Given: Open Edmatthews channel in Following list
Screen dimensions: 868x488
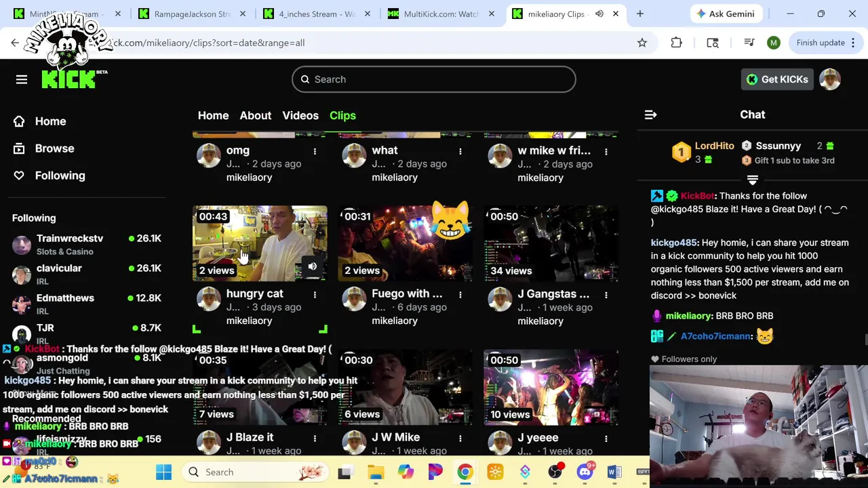Looking at the screenshot, I should point(87,304).
